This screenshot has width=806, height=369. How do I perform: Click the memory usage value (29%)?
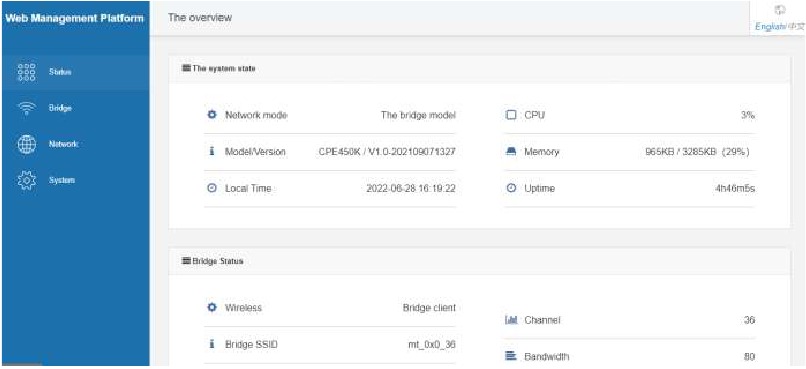[x=697, y=152]
